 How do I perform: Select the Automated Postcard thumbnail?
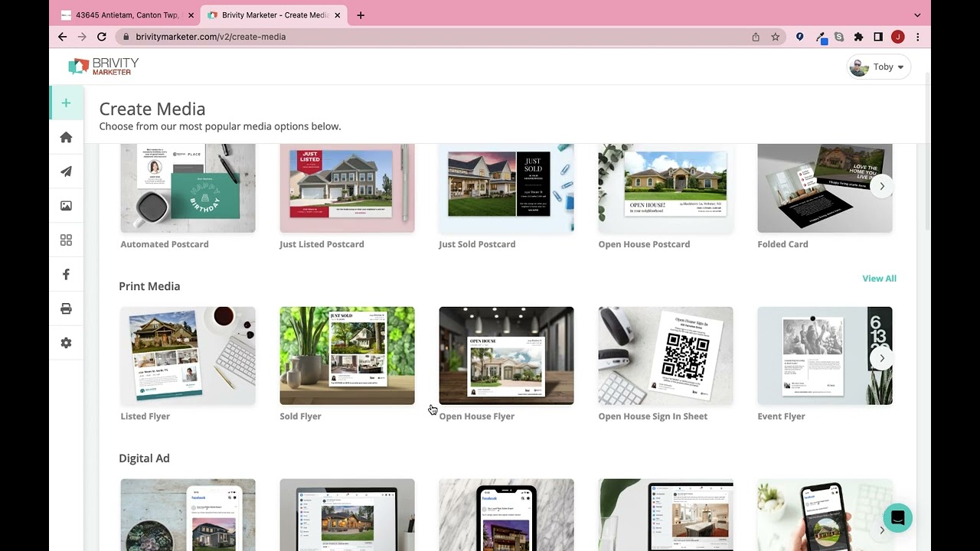[188, 188]
